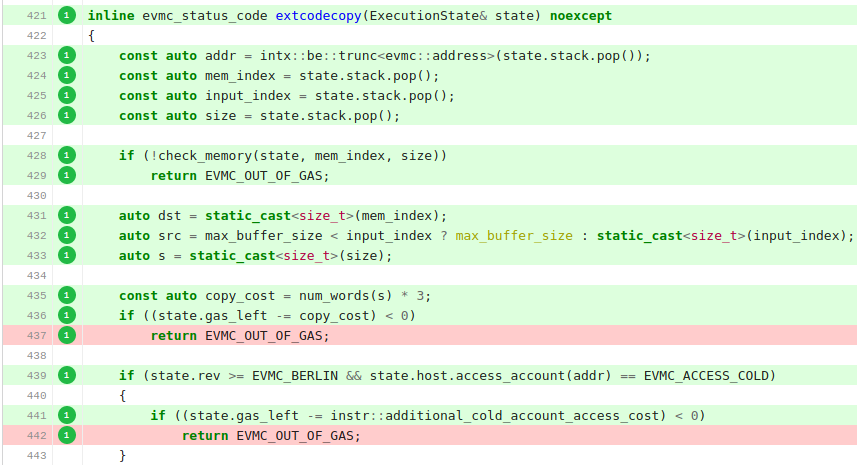Click hit-count badge on line 423
The image size is (857, 465).
click(x=67, y=55)
